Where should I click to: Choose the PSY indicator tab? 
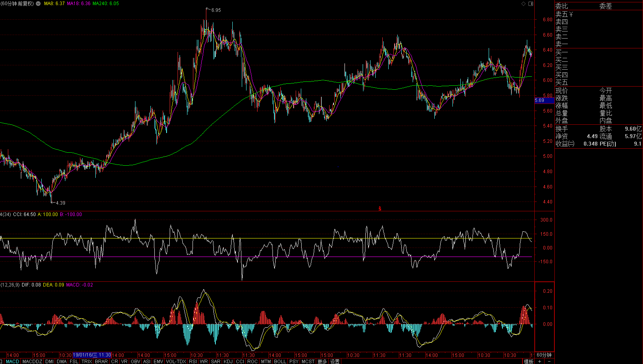coord(294,361)
